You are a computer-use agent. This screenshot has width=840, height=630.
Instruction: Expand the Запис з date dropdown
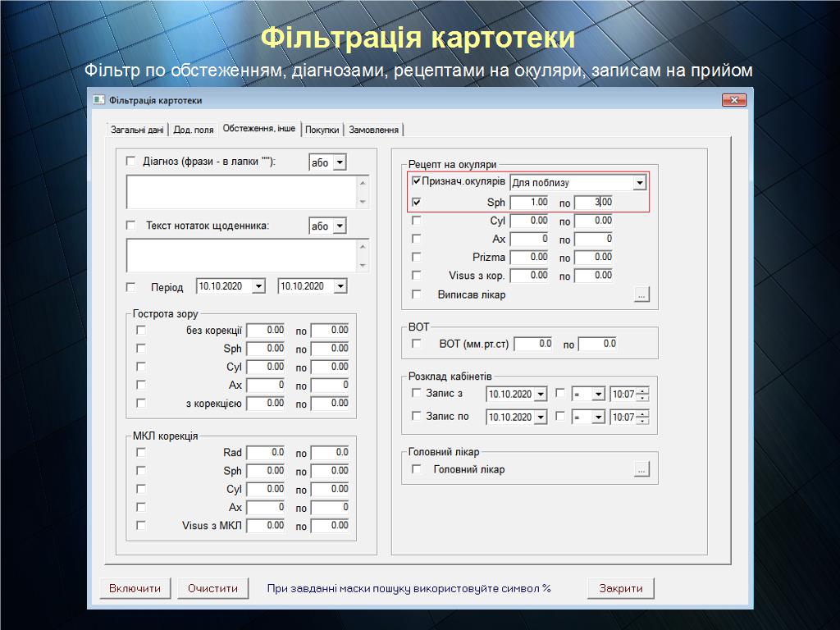(540, 395)
